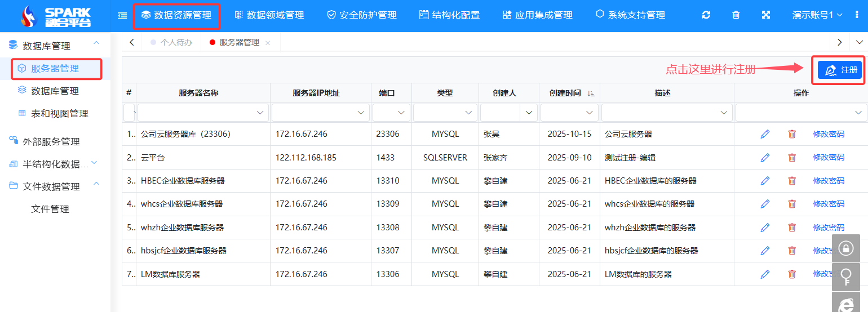Delete the LM数据库服务器 row

(792, 274)
